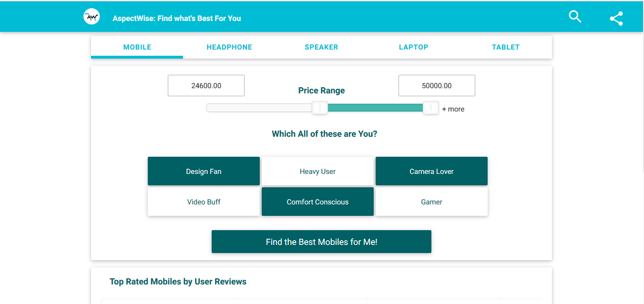Click Find the Best Mobiles for Me
Viewport: 644px width, 304px height.
tap(321, 242)
